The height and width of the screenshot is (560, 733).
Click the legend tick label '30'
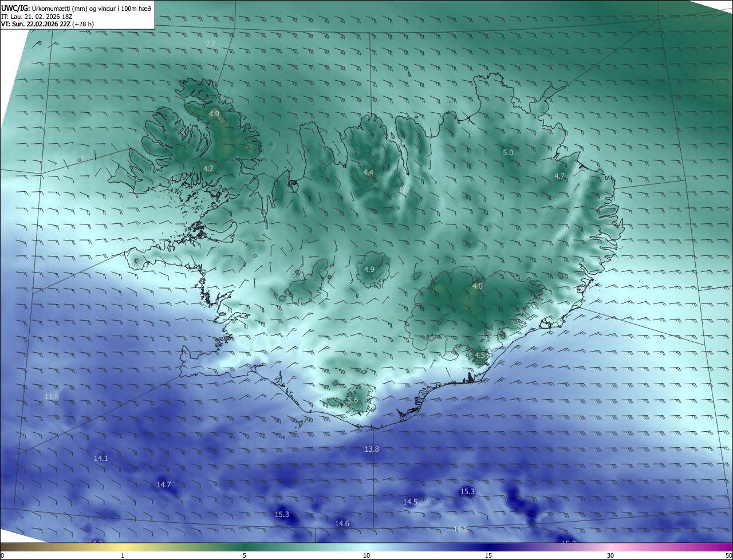coord(610,555)
